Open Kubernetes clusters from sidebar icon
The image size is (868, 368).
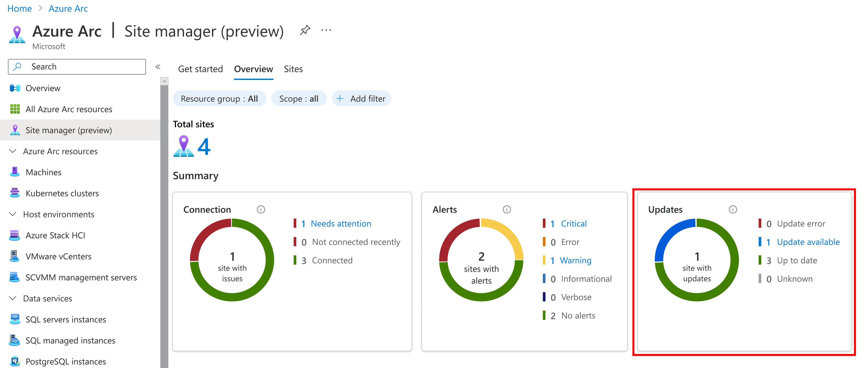[x=14, y=193]
